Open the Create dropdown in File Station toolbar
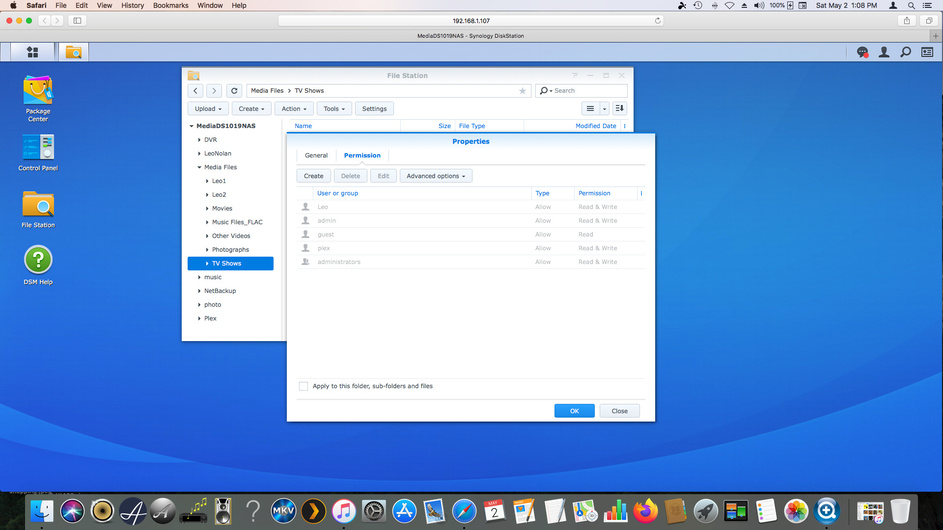The image size is (943, 530). 251,109
